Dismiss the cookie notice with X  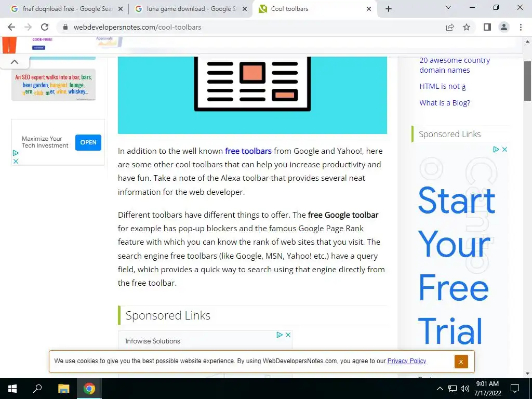[x=461, y=362]
